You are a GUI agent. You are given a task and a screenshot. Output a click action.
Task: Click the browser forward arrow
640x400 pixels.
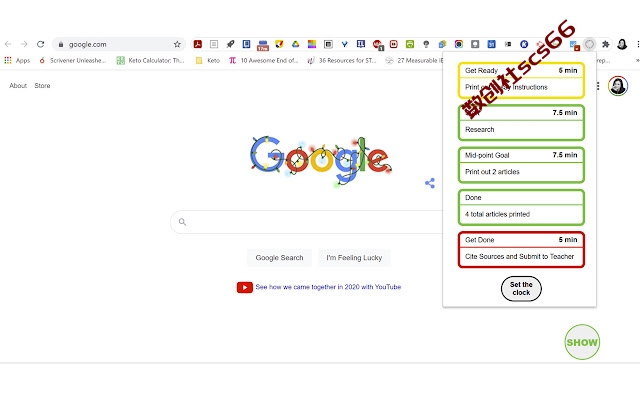24,44
